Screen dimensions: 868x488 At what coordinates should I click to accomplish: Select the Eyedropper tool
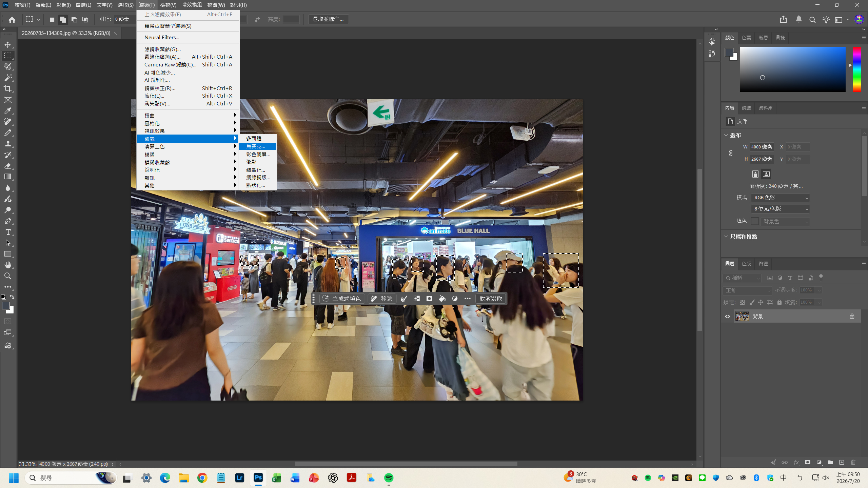[x=8, y=110]
